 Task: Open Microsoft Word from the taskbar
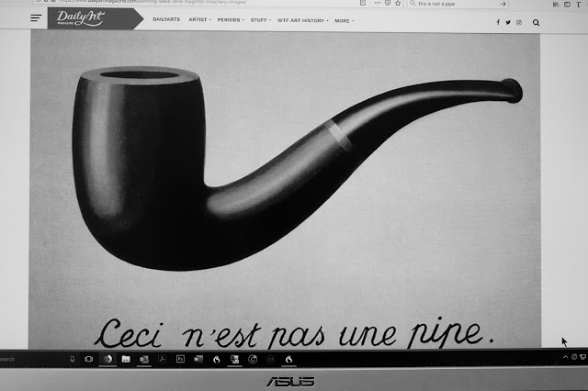point(198,359)
